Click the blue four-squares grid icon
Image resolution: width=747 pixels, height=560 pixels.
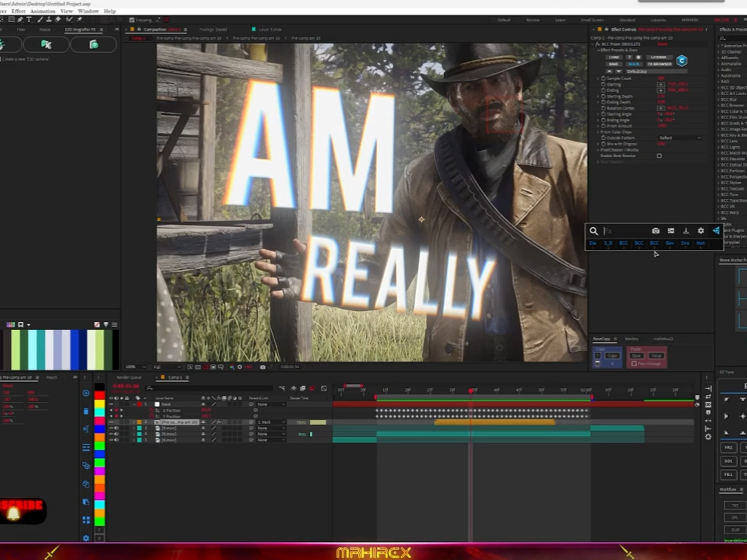[86, 520]
